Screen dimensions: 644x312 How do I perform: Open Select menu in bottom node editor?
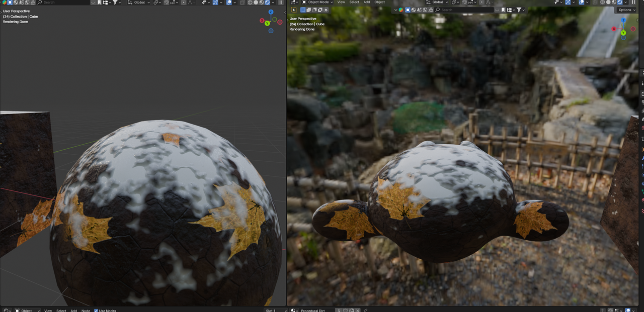(x=61, y=310)
